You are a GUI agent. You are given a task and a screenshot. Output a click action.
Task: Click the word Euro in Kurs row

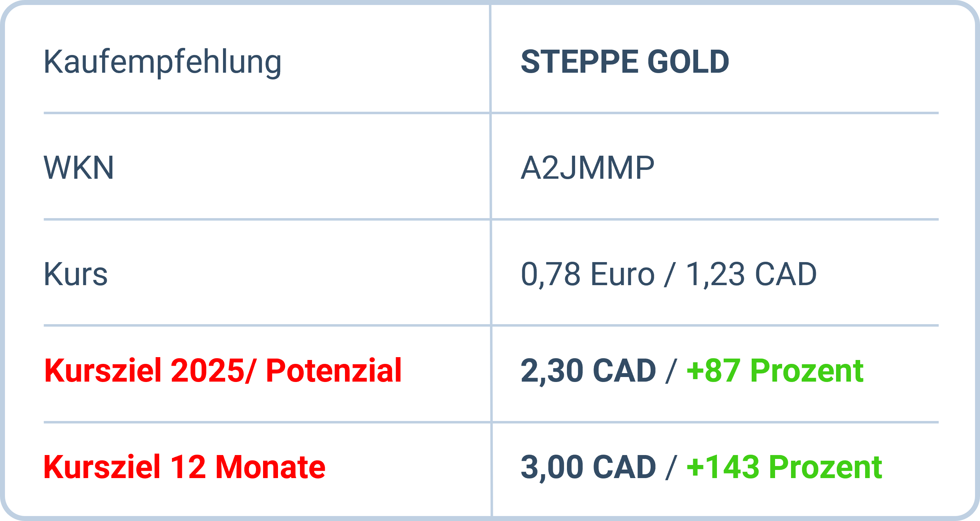point(623,274)
